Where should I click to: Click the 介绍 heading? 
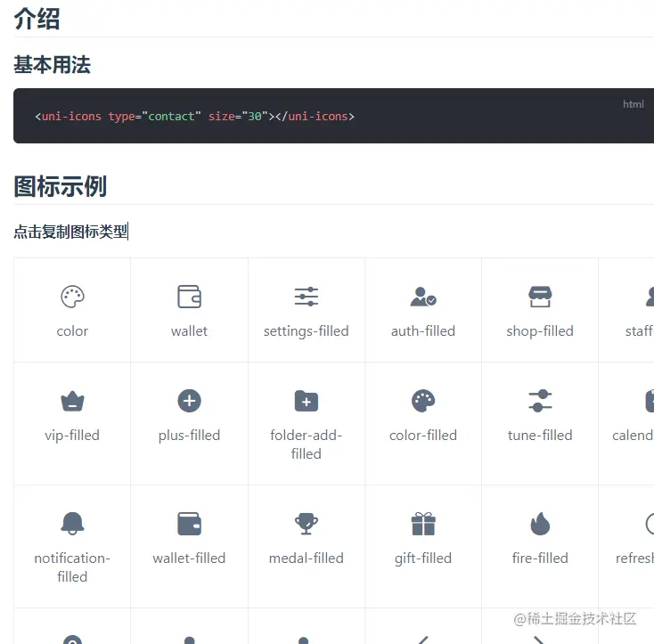click(37, 19)
